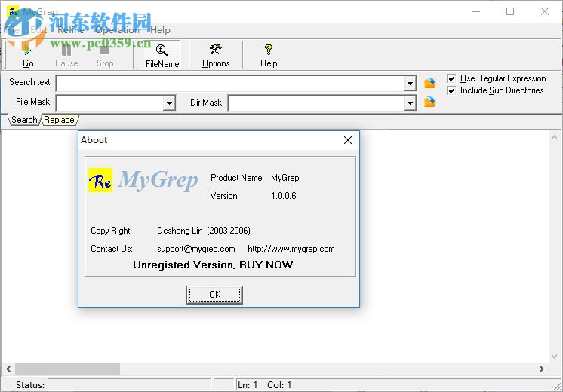Click the Desheng Lin copyright text
The image size is (563, 392).
(x=204, y=231)
